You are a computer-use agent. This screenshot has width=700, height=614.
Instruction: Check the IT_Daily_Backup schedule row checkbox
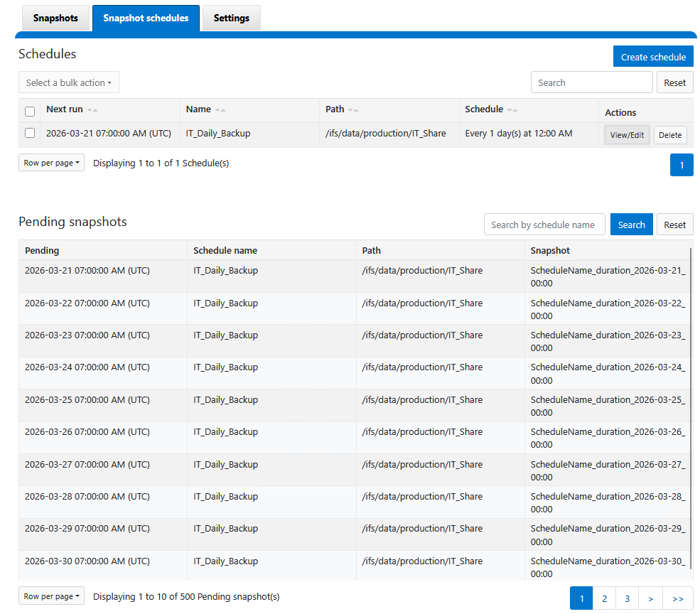point(30,133)
